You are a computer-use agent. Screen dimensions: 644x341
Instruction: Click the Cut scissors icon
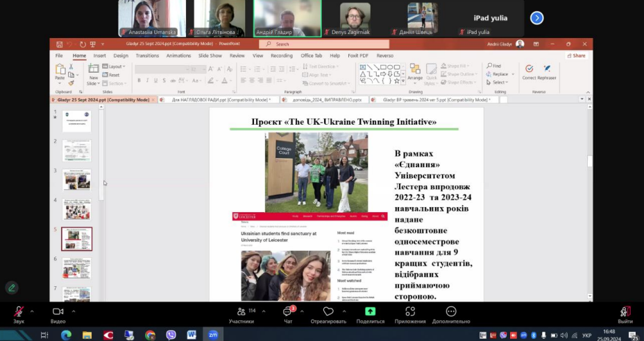click(71, 67)
